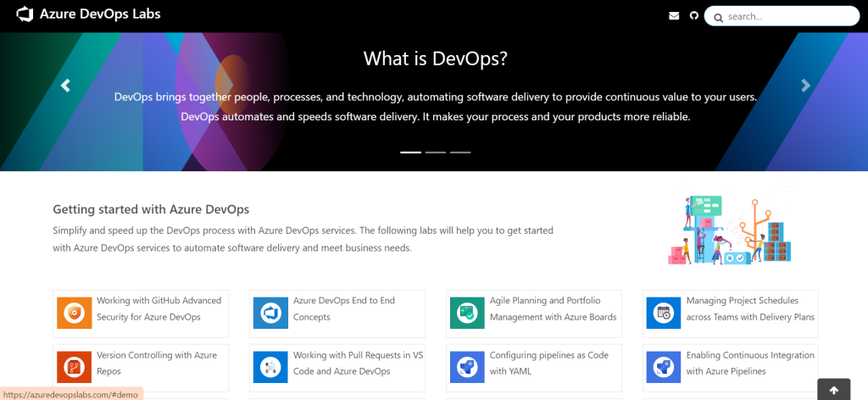This screenshot has width=868, height=400.
Task: Click the envelope mail icon in header
Action: 674,15
